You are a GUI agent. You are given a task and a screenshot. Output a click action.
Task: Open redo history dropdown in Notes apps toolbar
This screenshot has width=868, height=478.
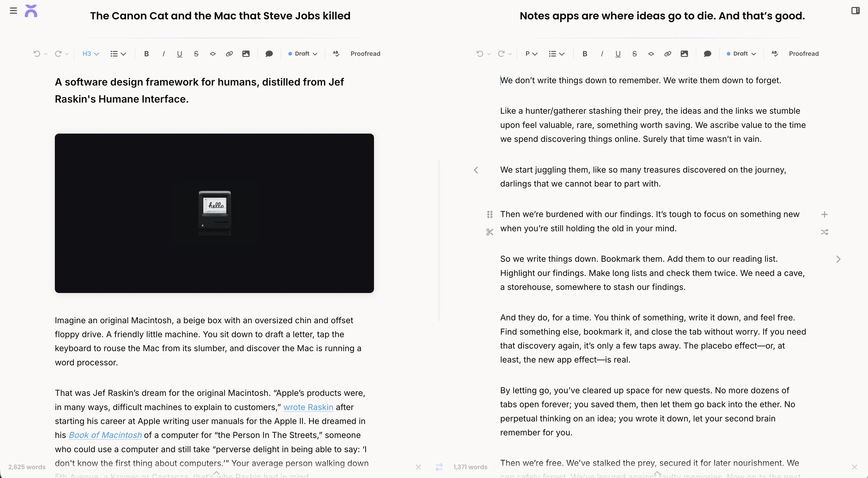tap(510, 54)
